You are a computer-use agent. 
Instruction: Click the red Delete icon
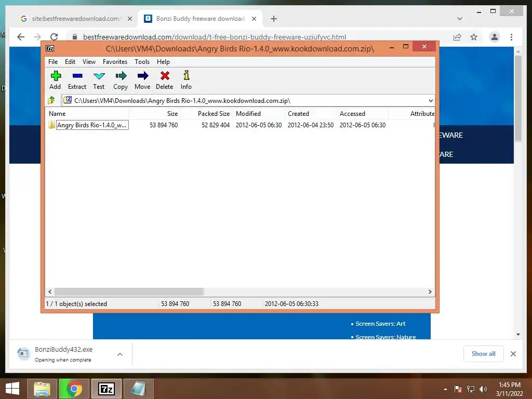165,80
